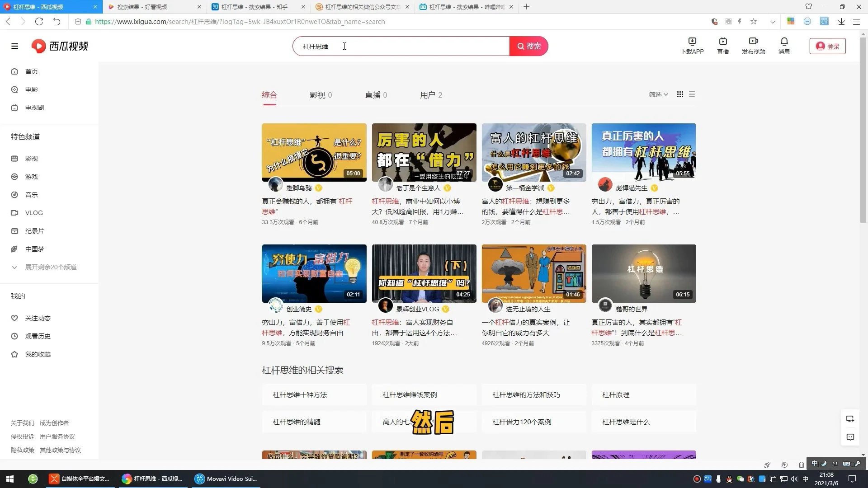Expand the address bar dropdown chevron
The height and width of the screenshot is (488, 868).
click(x=773, y=21)
